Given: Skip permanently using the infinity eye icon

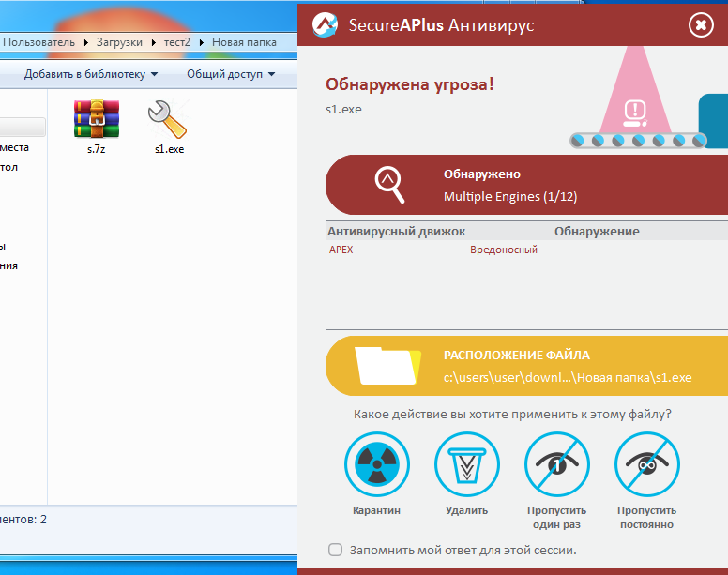Looking at the screenshot, I should (x=646, y=463).
